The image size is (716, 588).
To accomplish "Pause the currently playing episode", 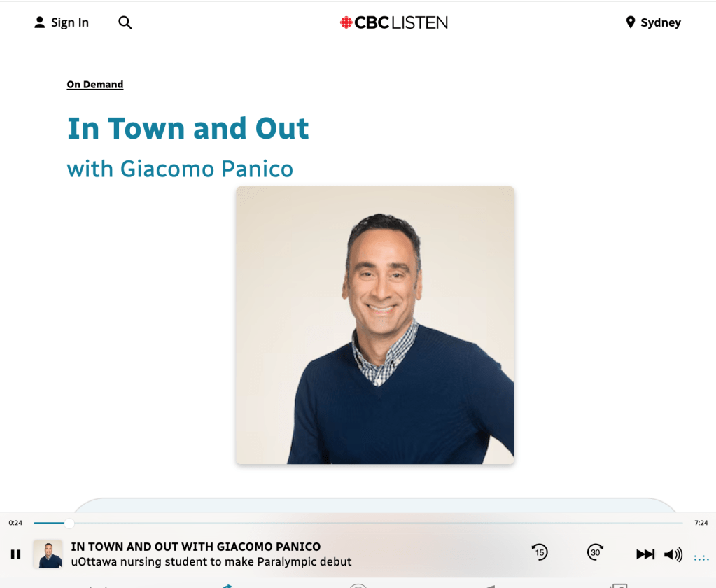I will click(16, 554).
